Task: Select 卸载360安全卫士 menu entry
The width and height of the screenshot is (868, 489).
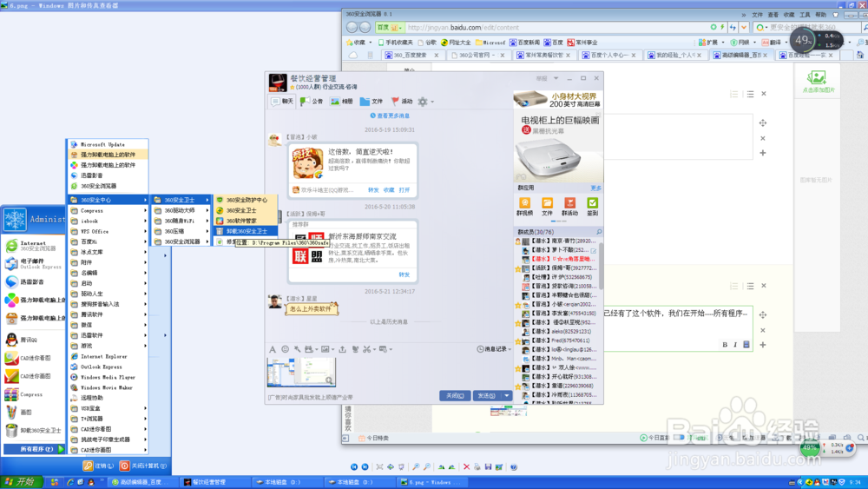Action: coord(246,232)
